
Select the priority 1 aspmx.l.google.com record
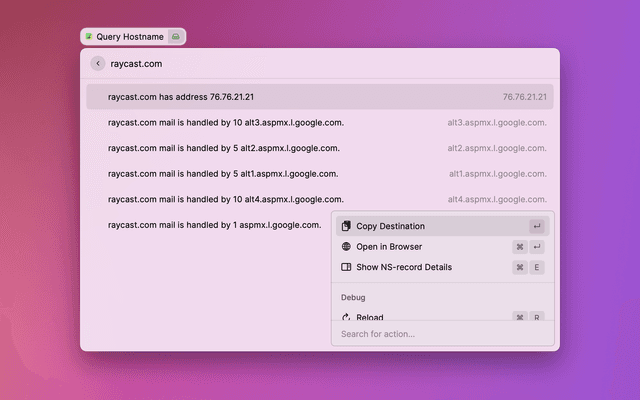[x=215, y=225]
